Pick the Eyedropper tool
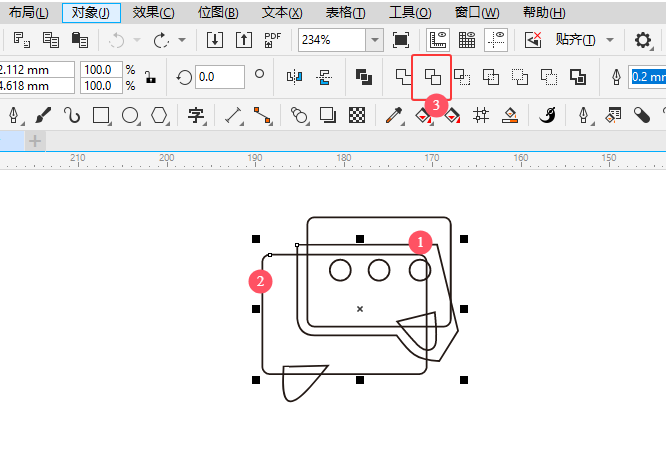 point(394,115)
